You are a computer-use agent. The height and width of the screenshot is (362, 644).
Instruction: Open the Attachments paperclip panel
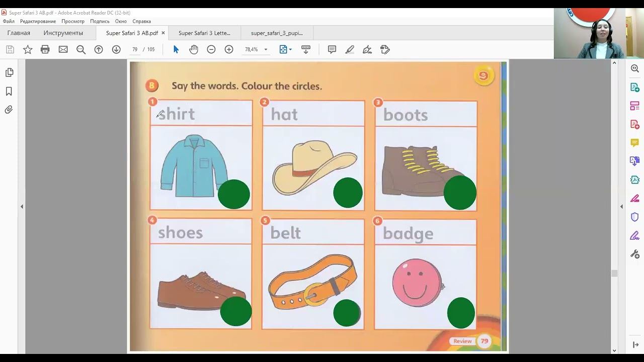pos(9,110)
